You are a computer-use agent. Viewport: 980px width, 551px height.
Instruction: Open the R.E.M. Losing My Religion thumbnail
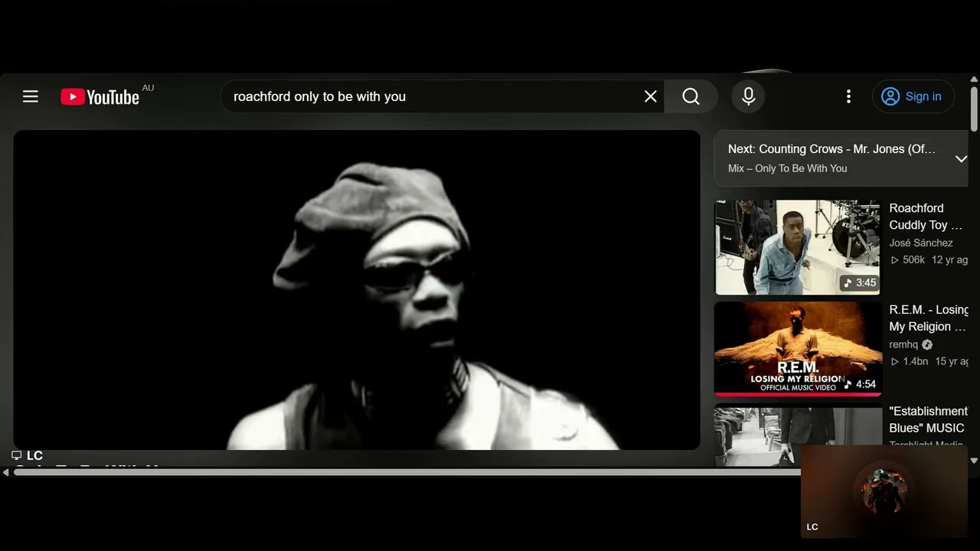797,349
